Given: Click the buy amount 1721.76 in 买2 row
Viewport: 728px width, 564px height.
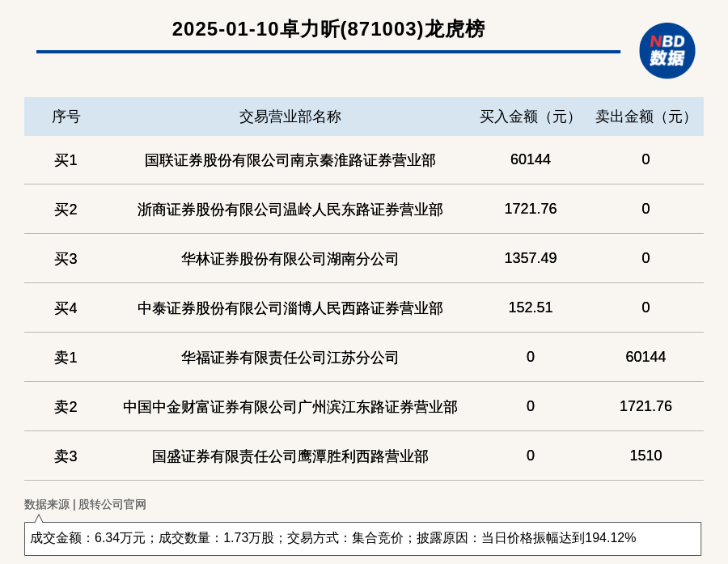Looking at the screenshot, I should tap(530, 209).
